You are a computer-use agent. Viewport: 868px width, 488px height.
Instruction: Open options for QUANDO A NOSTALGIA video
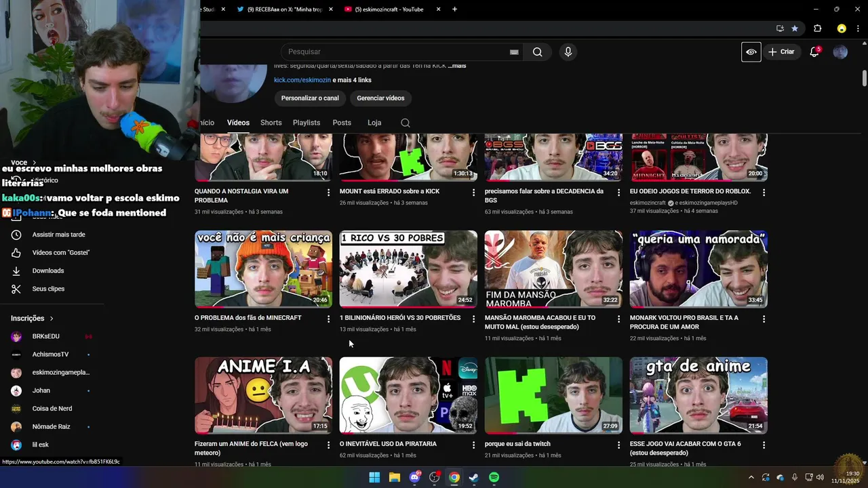(x=328, y=192)
